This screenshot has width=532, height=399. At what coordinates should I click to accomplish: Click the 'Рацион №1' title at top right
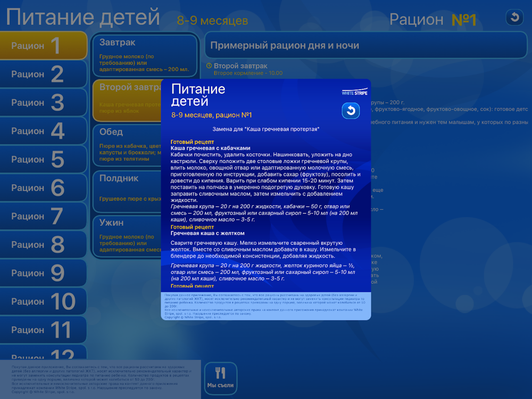point(433,20)
